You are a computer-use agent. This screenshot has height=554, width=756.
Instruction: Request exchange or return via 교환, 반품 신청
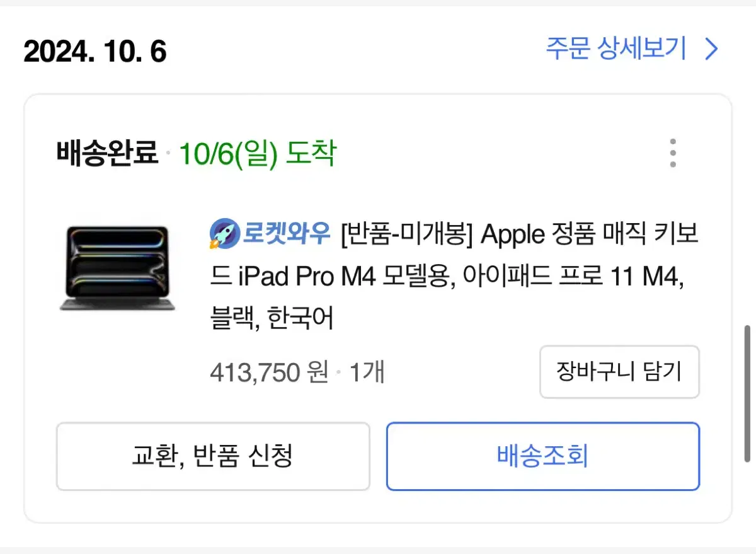[x=213, y=456]
